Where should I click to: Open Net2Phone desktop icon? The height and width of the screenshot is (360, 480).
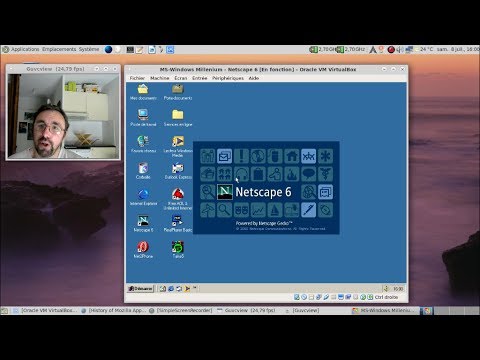143,250
